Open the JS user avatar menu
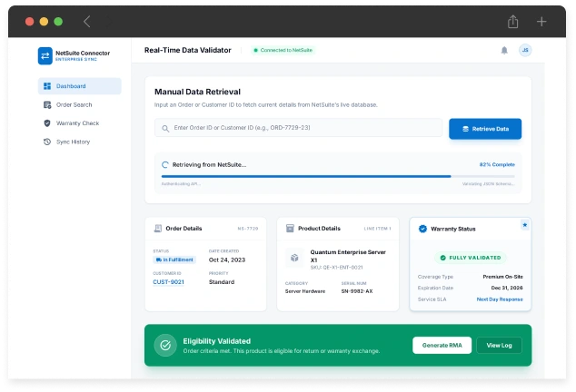Image resolution: width=576 pixels, height=392 pixels. point(525,50)
